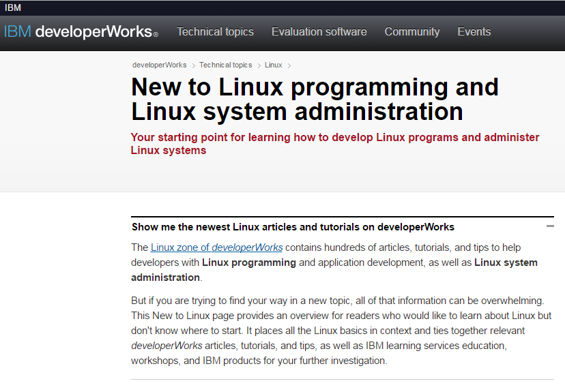Click 'Show me the newest Linux articles' heading

click(x=293, y=227)
